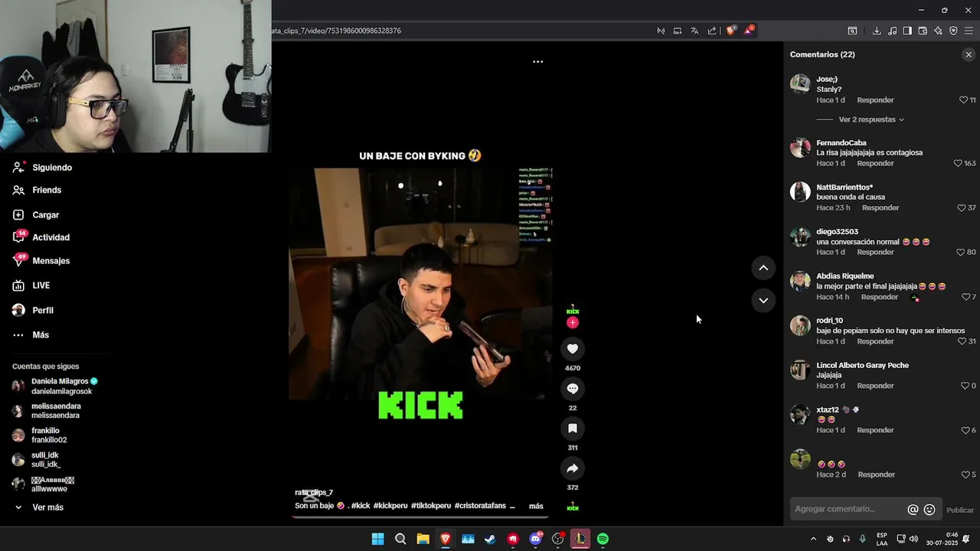Open rata_clips_7 creator username

(x=314, y=493)
